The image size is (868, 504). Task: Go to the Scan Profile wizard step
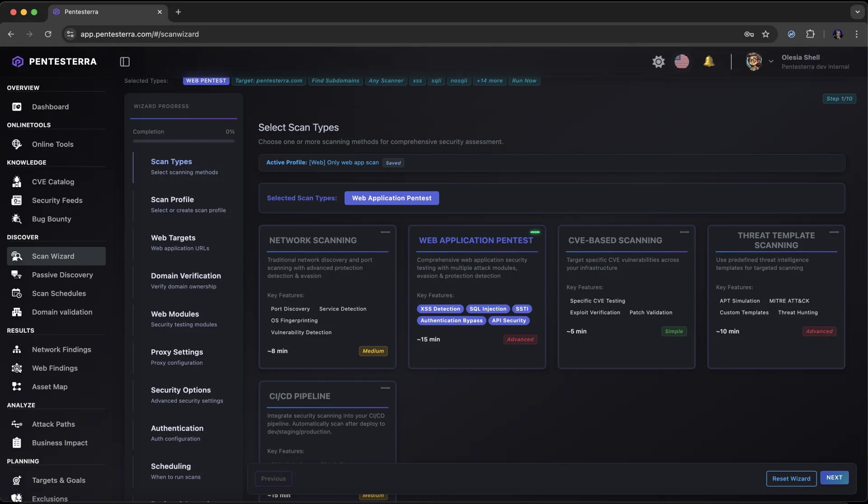172,200
